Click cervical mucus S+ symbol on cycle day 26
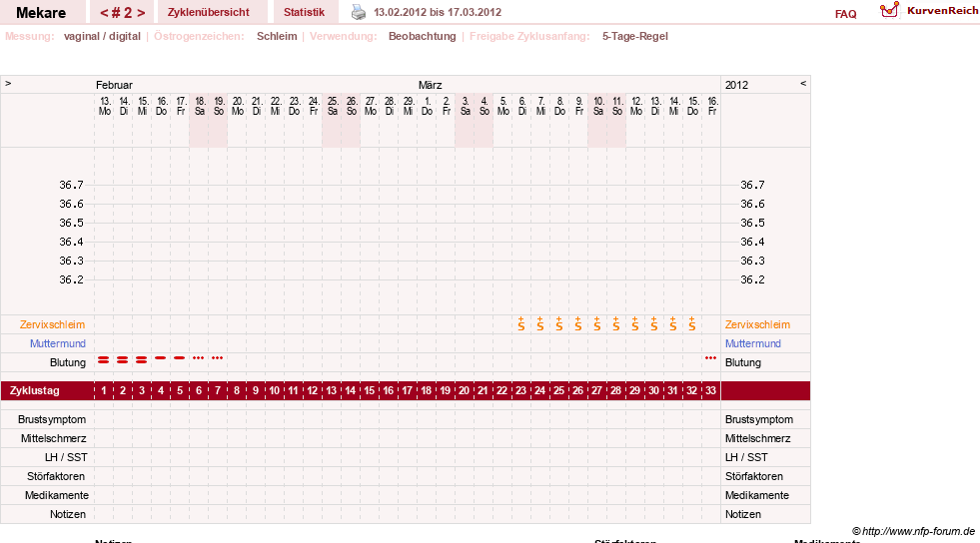This screenshot has width=980, height=543. (x=578, y=324)
